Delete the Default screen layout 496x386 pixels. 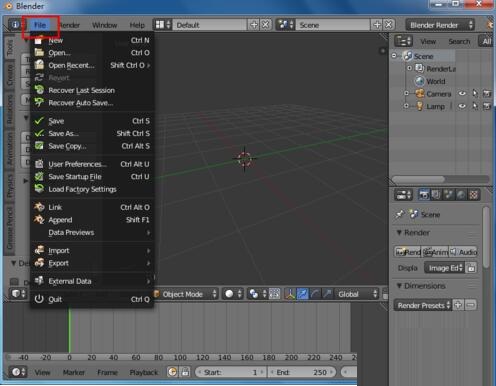click(265, 25)
